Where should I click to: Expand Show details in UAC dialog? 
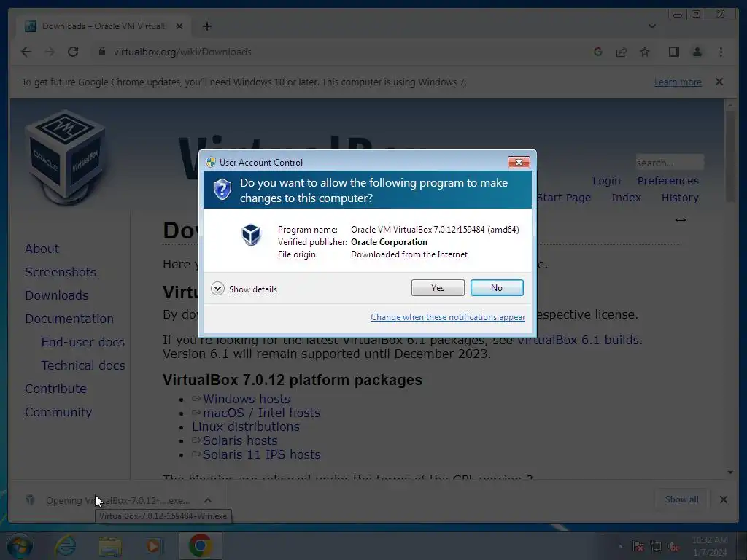coord(244,289)
